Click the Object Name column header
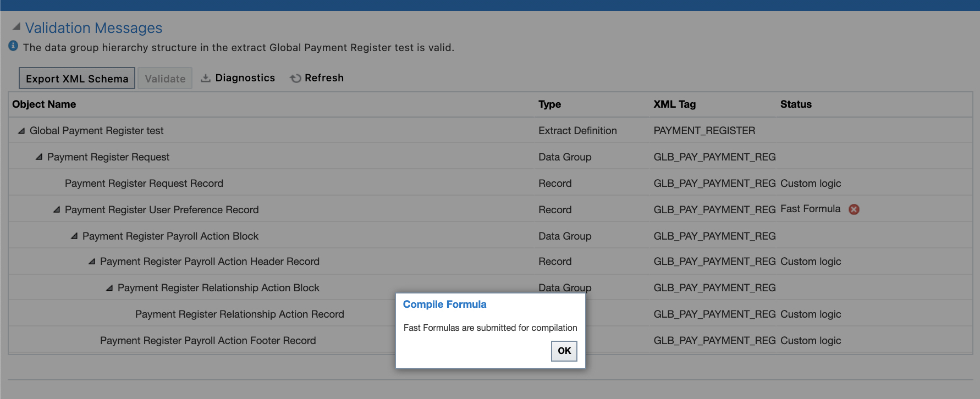 44,104
